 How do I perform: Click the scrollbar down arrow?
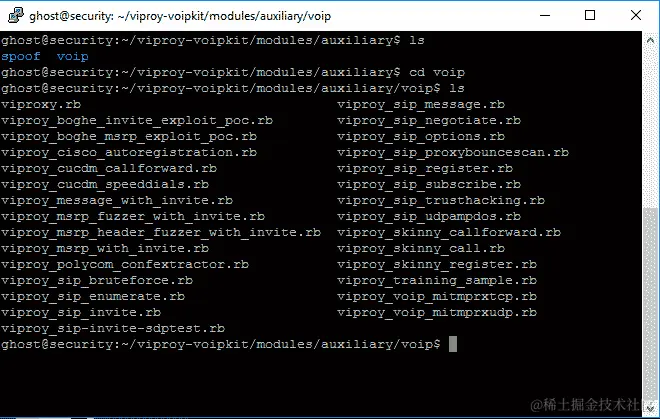pos(650,408)
